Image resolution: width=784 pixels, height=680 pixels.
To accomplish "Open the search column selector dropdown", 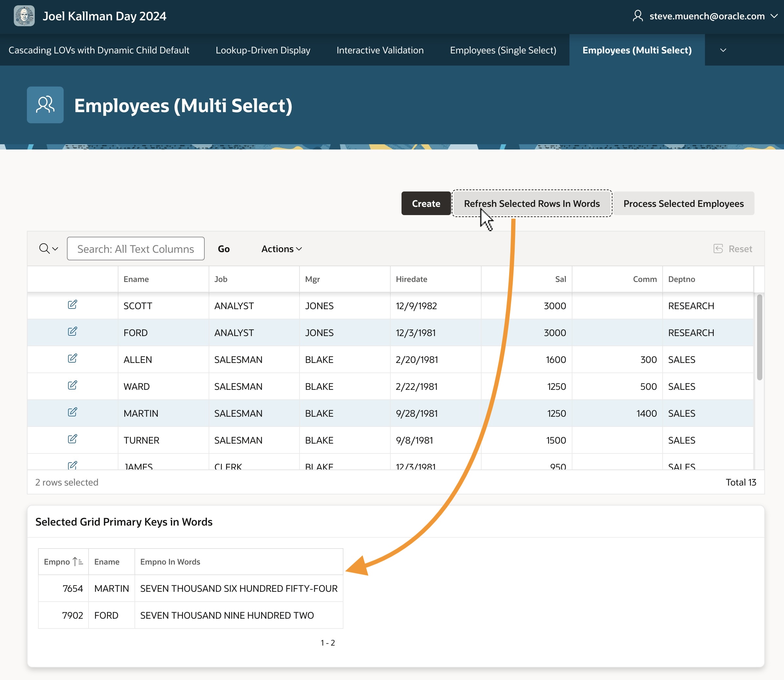I will click(x=49, y=249).
